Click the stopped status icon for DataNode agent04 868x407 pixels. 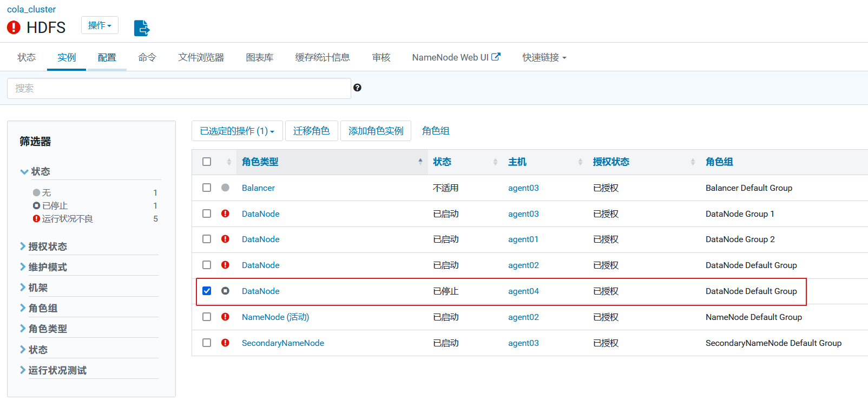[225, 291]
